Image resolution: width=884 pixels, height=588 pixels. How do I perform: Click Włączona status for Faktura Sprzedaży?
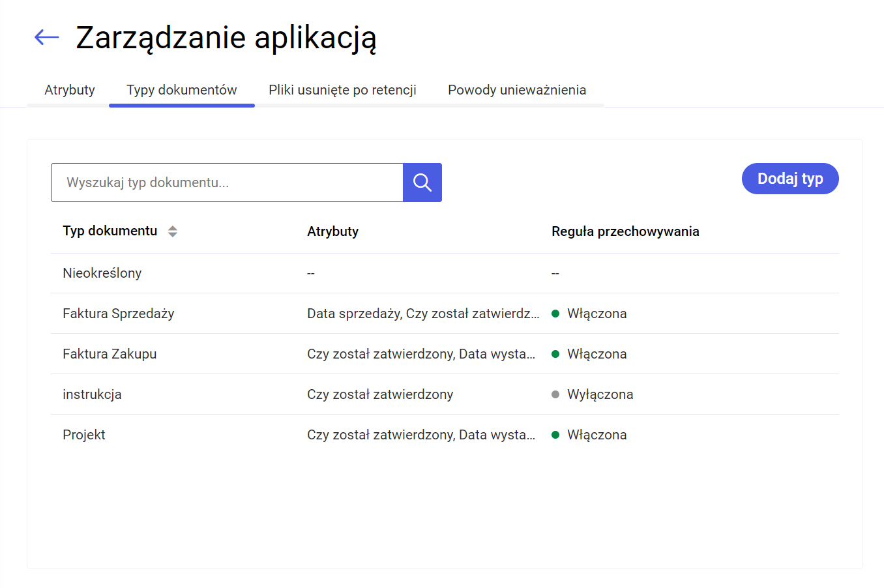click(589, 314)
